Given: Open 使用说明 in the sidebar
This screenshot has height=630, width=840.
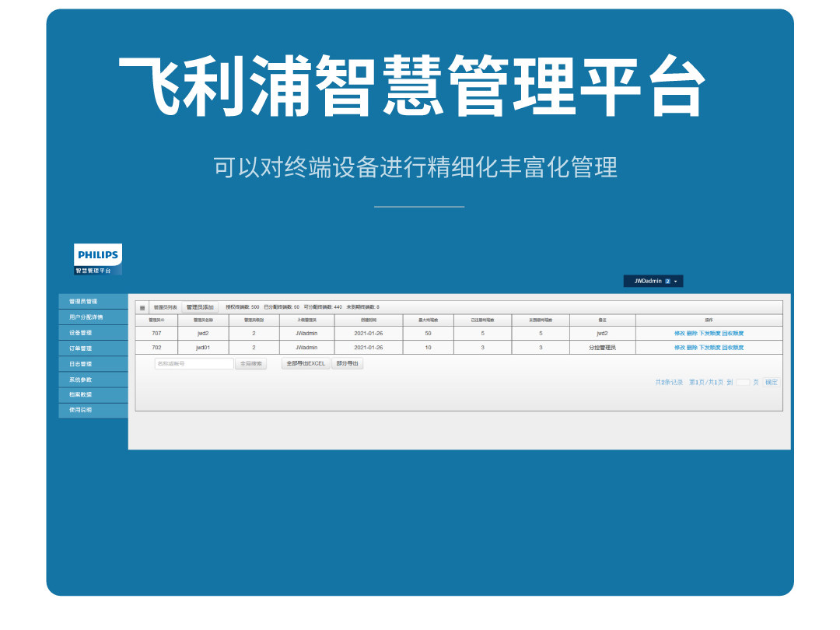Looking at the screenshot, I should coord(93,410).
